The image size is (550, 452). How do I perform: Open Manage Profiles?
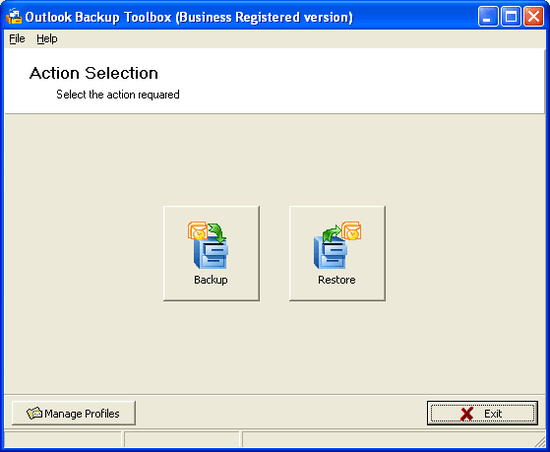tap(74, 413)
